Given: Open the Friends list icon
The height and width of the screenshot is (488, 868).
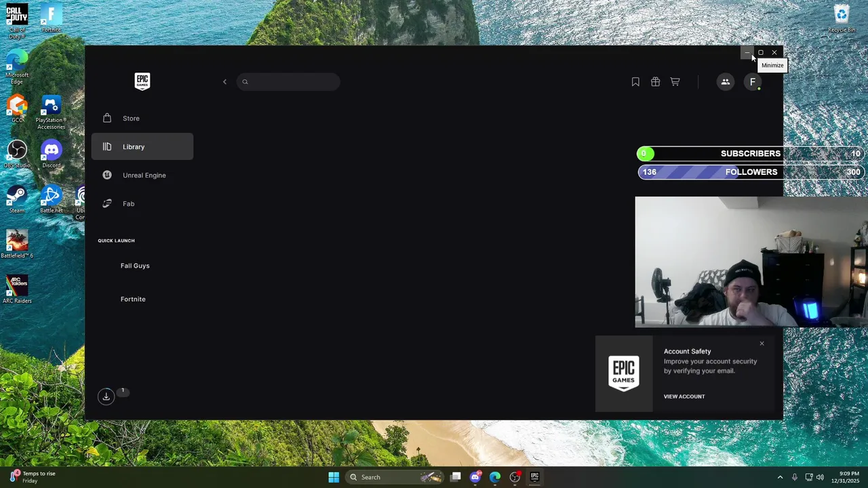Looking at the screenshot, I should pyautogui.click(x=726, y=82).
